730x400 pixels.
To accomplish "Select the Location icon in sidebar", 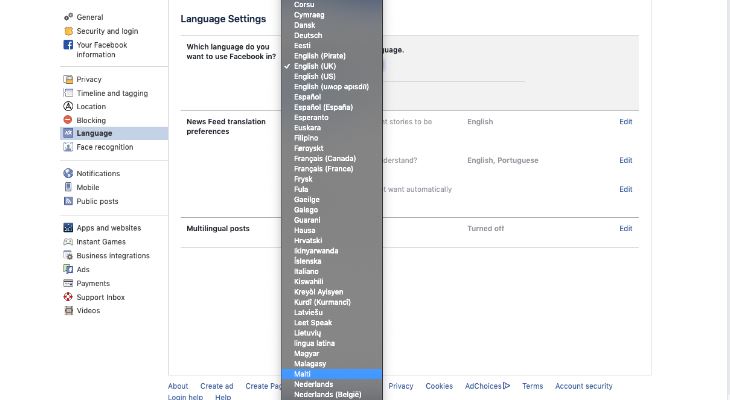I will pyautogui.click(x=68, y=106).
